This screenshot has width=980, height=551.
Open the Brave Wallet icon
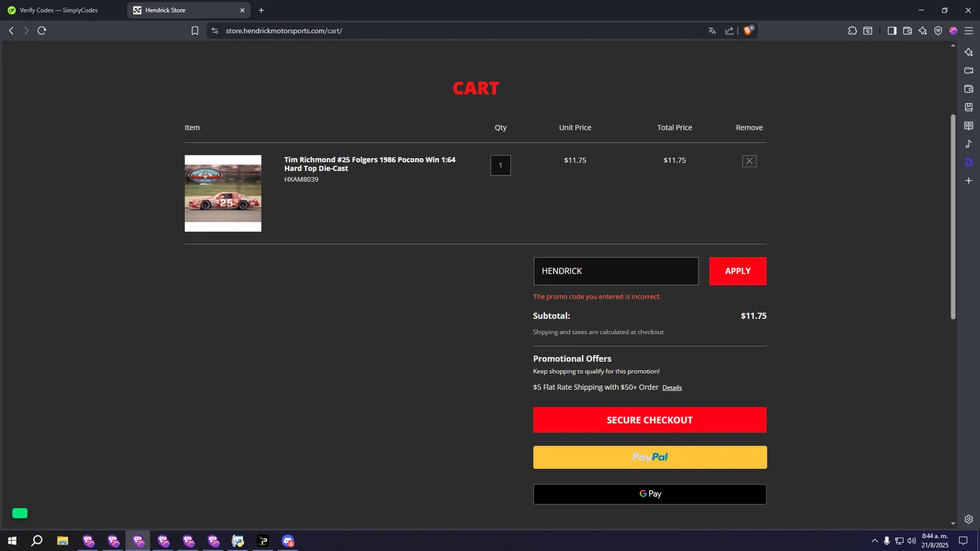pyautogui.click(x=907, y=31)
